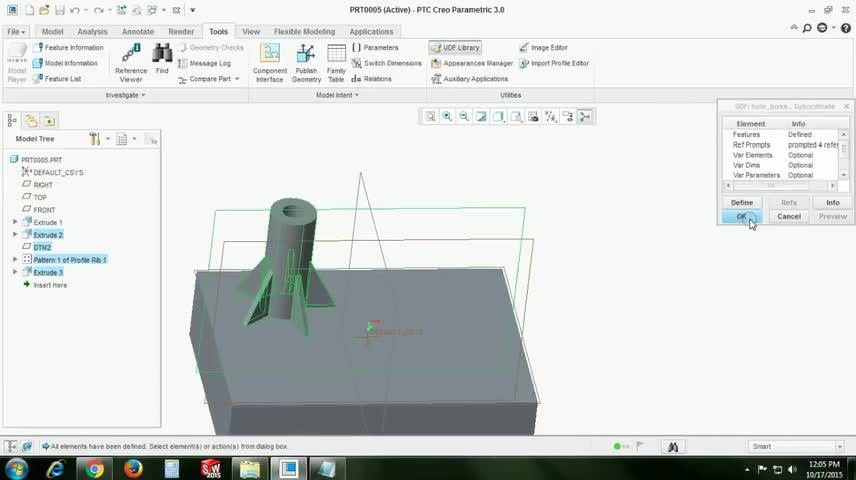The width and height of the screenshot is (856, 480).
Task: Select Var Dims element row
Action: (781, 165)
